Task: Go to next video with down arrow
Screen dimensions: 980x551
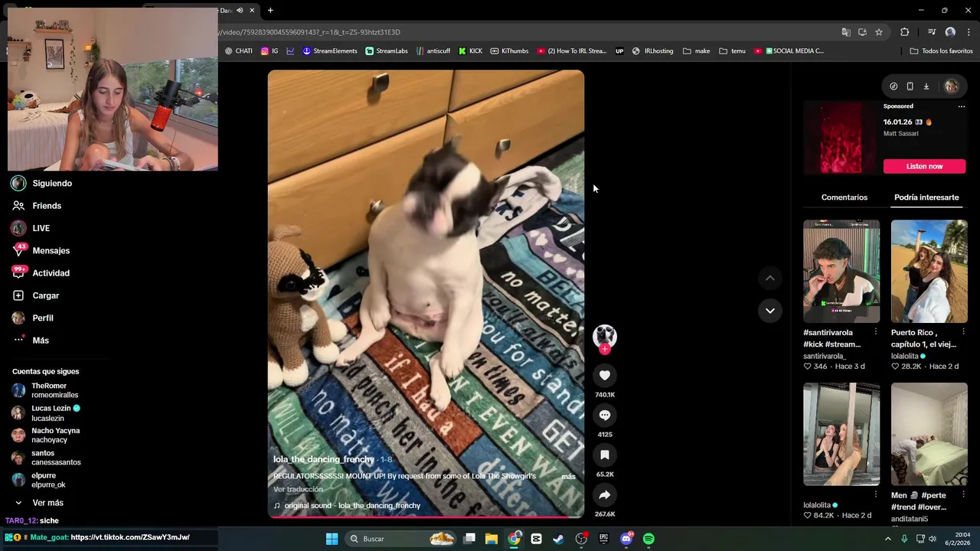Action: coord(769,310)
